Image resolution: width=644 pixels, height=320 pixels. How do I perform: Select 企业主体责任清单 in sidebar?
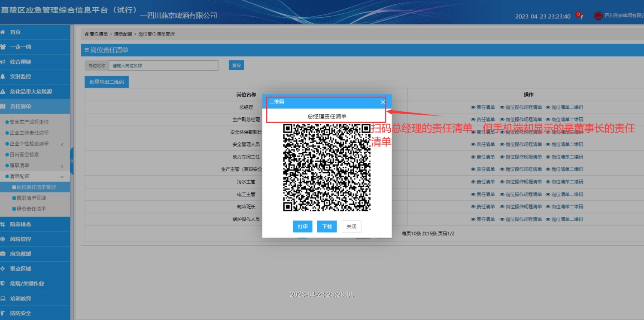(x=29, y=133)
